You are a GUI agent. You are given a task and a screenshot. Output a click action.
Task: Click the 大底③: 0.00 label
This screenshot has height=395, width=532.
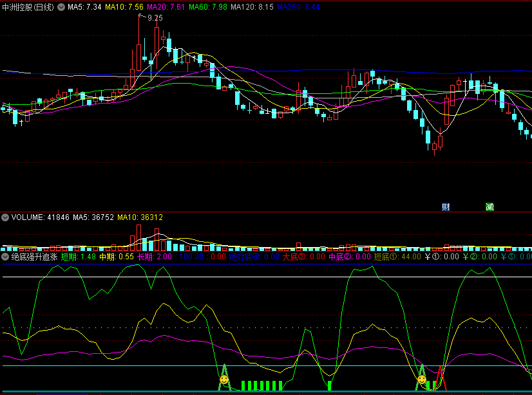303,257
